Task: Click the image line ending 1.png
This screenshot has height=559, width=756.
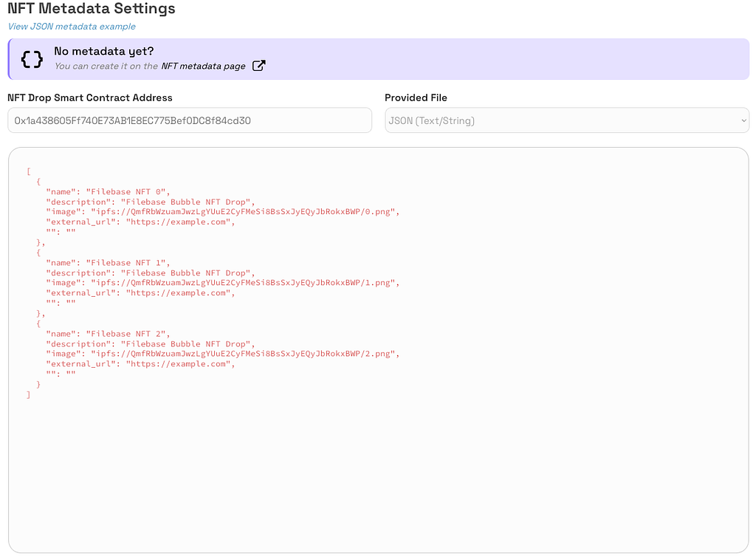Action: [223, 283]
